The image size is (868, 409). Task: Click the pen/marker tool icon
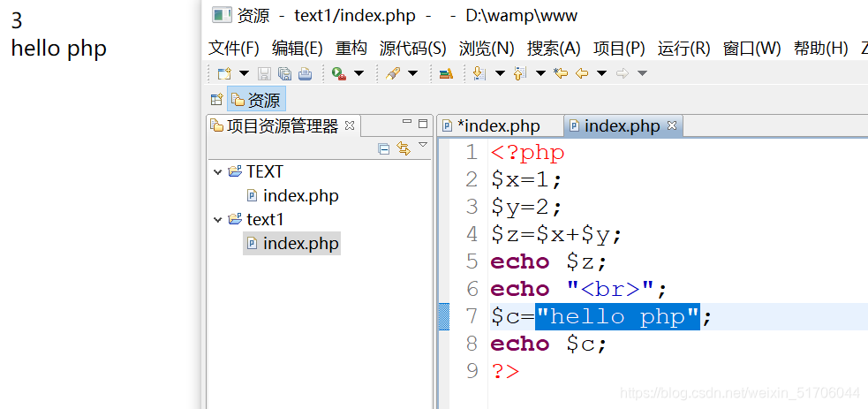point(392,73)
